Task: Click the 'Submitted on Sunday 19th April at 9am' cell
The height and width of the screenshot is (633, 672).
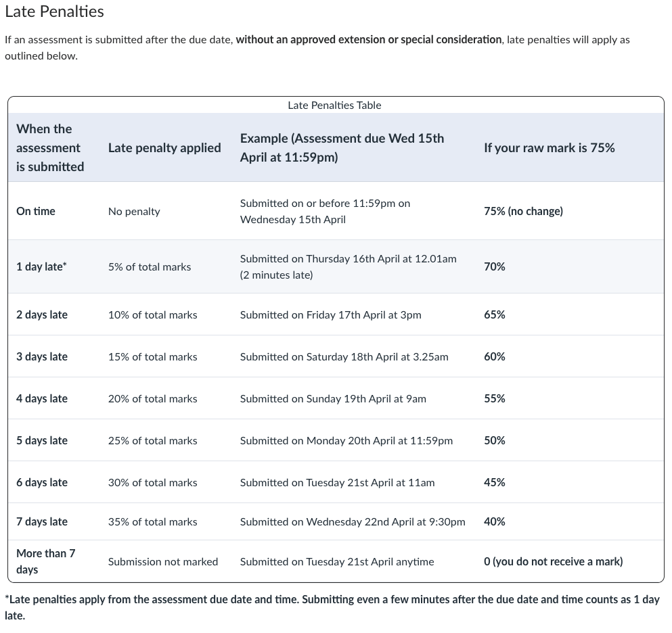Action: pyautogui.click(x=333, y=399)
